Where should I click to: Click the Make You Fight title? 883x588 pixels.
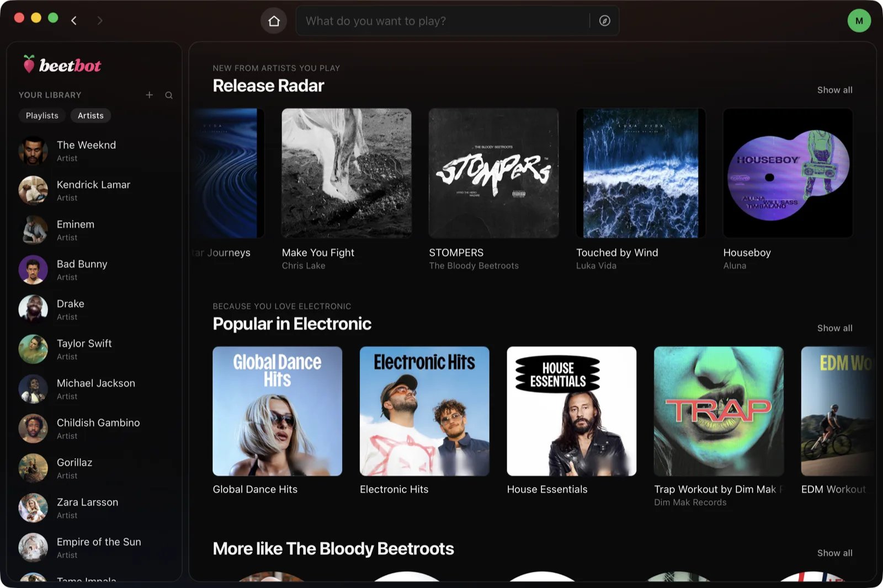318,253
